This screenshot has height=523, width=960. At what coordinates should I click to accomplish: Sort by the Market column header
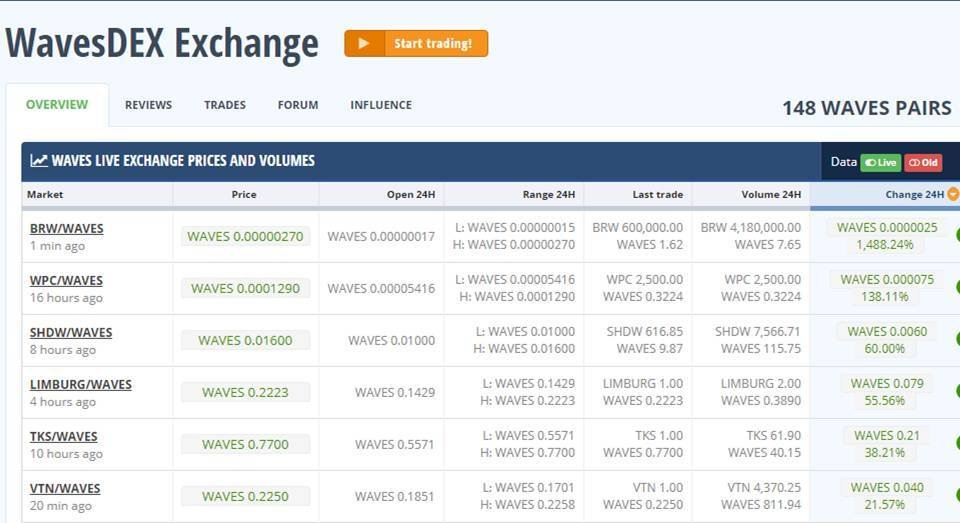(x=45, y=194)
